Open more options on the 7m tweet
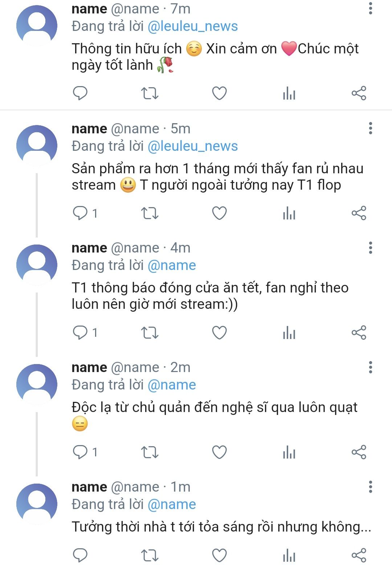This screenshot has width=392, height=565. (x=370, y=8)
